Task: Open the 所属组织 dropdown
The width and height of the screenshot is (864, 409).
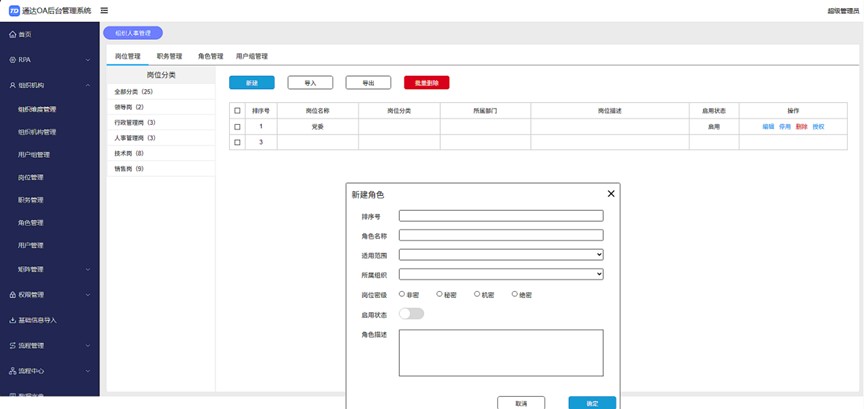Action: [x=500, y=274]
